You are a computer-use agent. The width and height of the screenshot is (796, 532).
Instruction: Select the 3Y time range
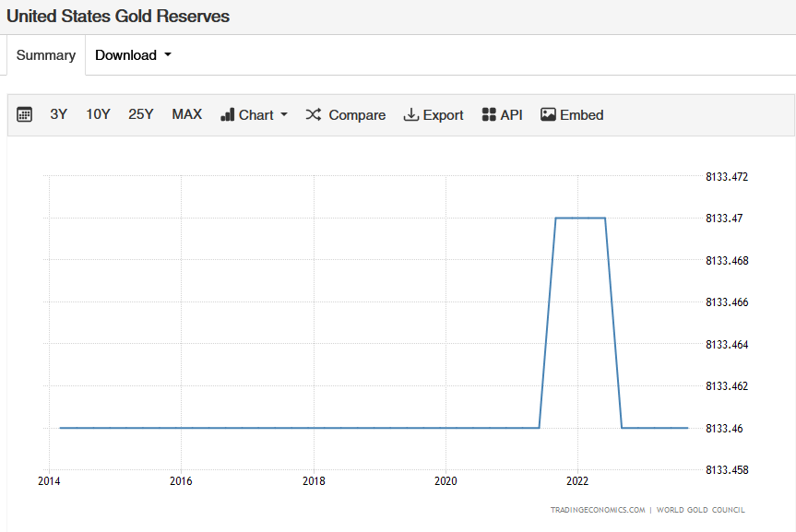coord(59,114)
